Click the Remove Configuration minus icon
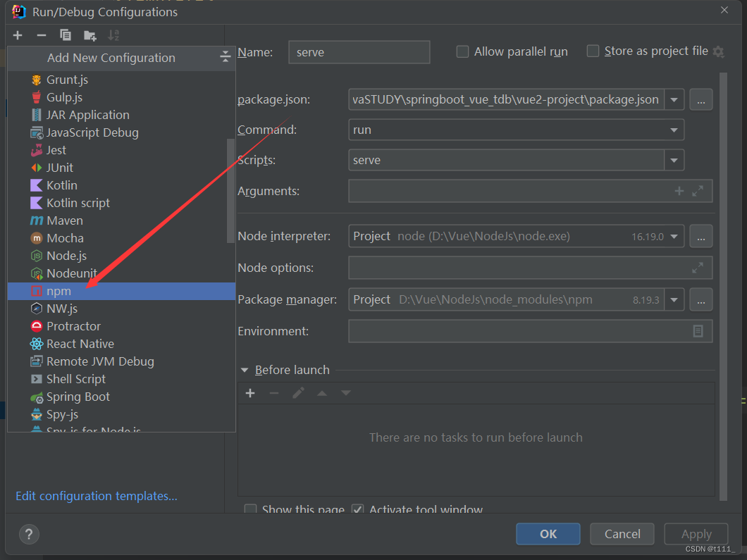 pyautogui.click(x=42, y=35)
